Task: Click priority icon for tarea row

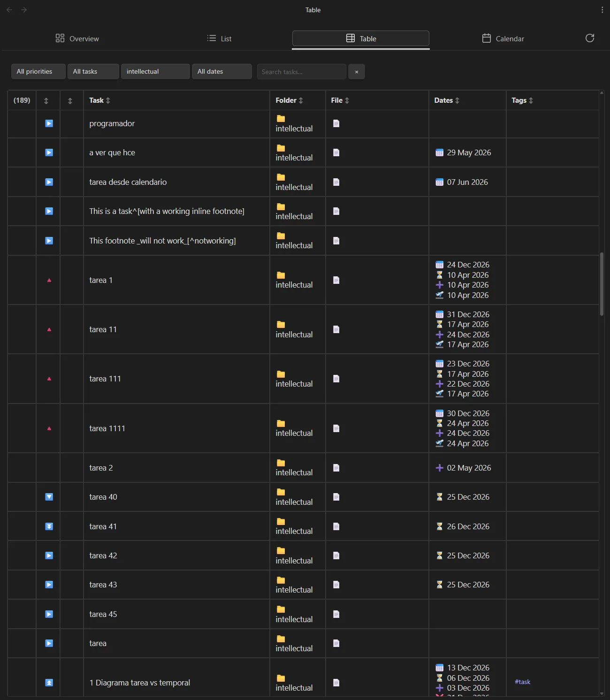Action: 49,643
